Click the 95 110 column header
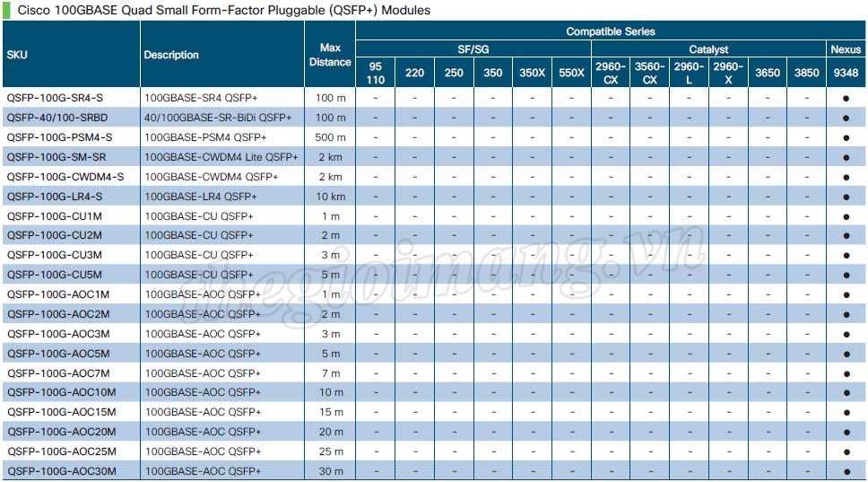This screenshot has width=868, height=482. 376,73
